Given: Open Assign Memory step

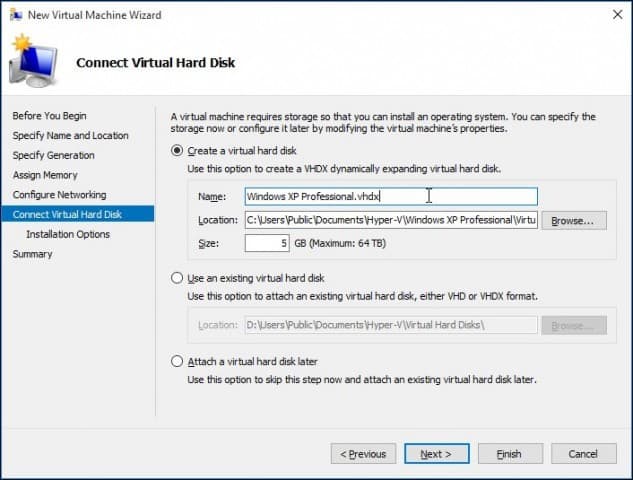Looking at the screenshot, I should (45, 175).
